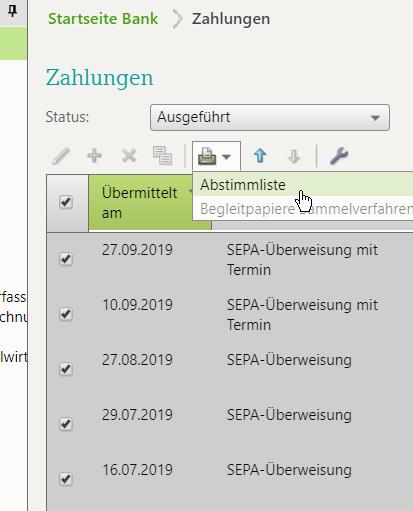Uncheck the 27.08.2019 payment row checkbox

[66, 369]
